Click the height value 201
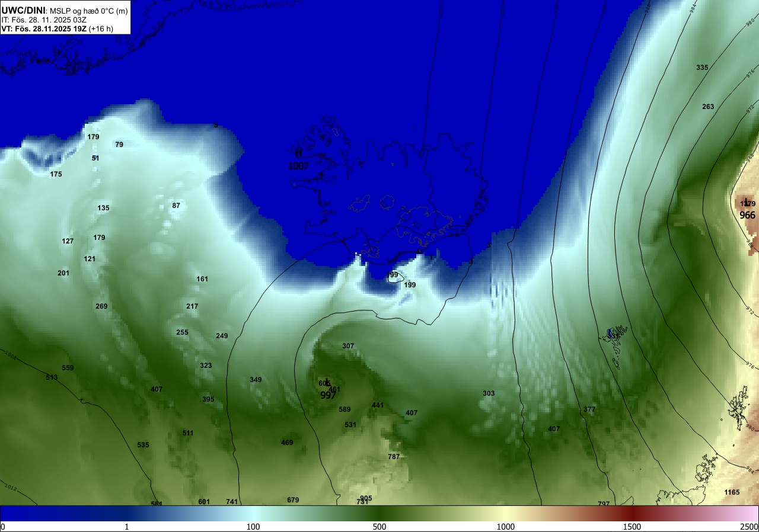 pos(63,273)
